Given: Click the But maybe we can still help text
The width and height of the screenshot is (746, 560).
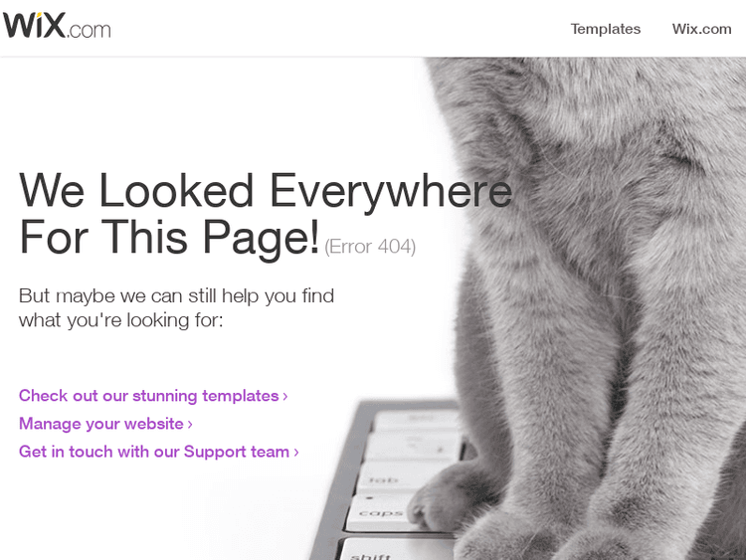Looking at the screenshot, I should click(176, 296).
